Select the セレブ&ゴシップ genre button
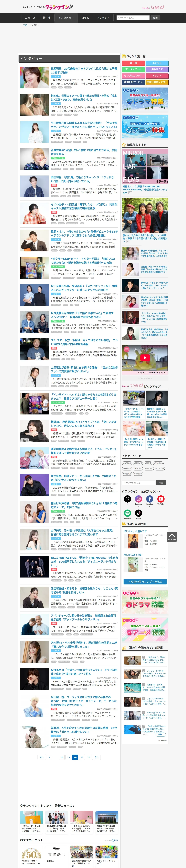 [133, 76]
